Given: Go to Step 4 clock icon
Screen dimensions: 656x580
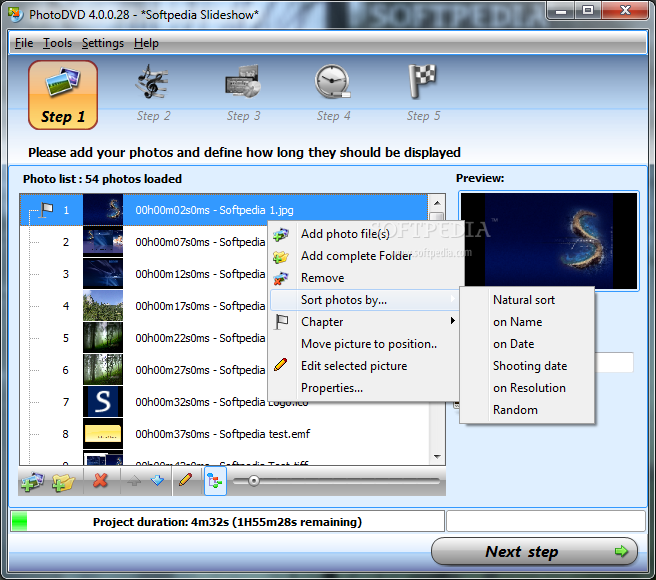Looking at the screenshot, I should [x=333, y=82].
